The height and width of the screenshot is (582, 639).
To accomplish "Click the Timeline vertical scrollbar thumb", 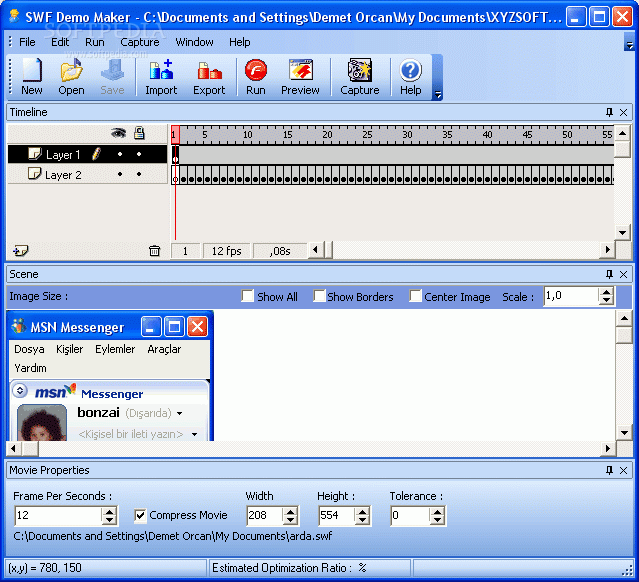I will click(x=622, y=149).
